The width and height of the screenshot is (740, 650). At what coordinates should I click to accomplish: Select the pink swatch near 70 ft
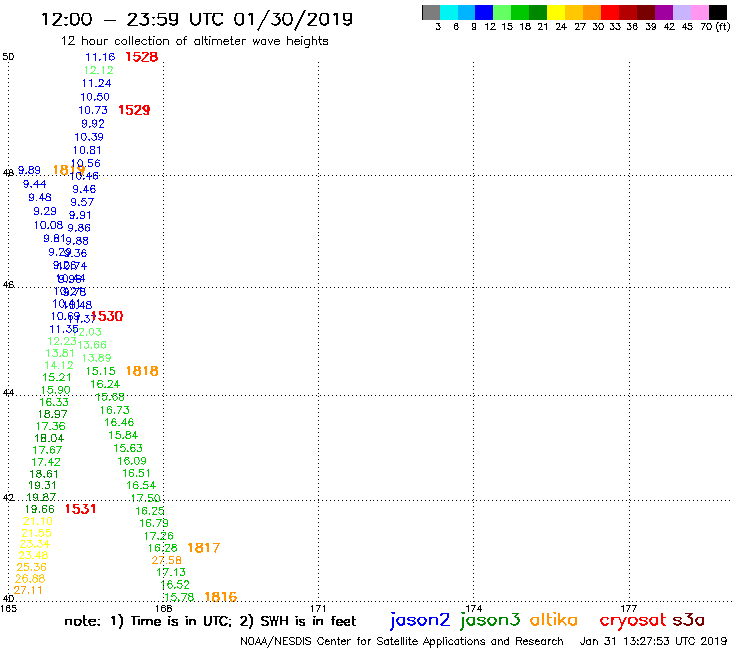tap(699, 12)
